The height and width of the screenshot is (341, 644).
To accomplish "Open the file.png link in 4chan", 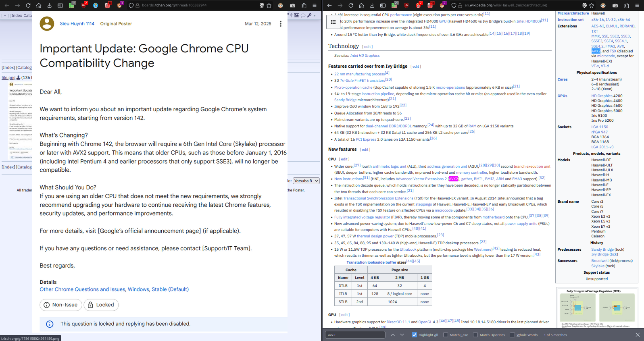I will (8, 77).
